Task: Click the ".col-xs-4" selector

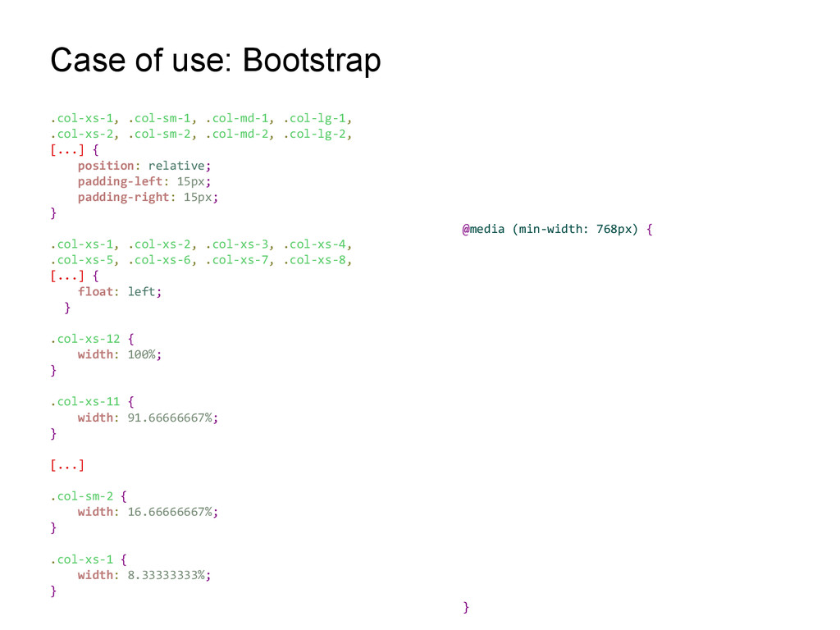Action: coord(315,244)
